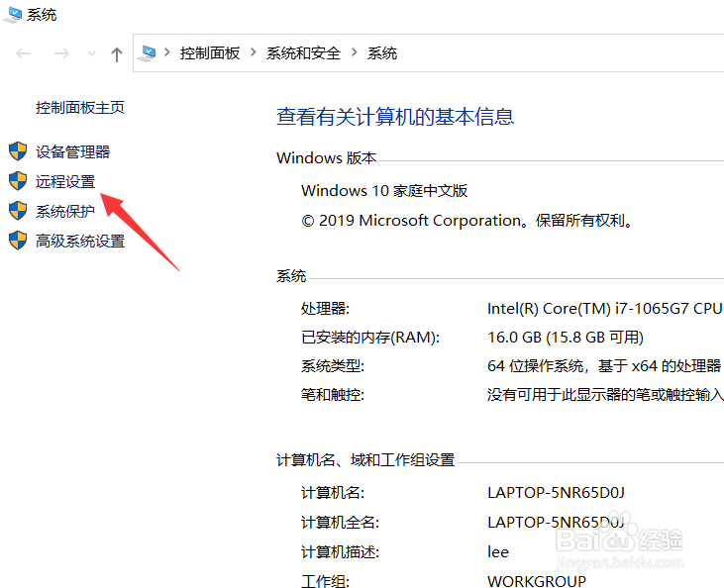Open 系统和安全 breadcrumb
This screenshot has width=724, height=588.
tap(303, 53)
